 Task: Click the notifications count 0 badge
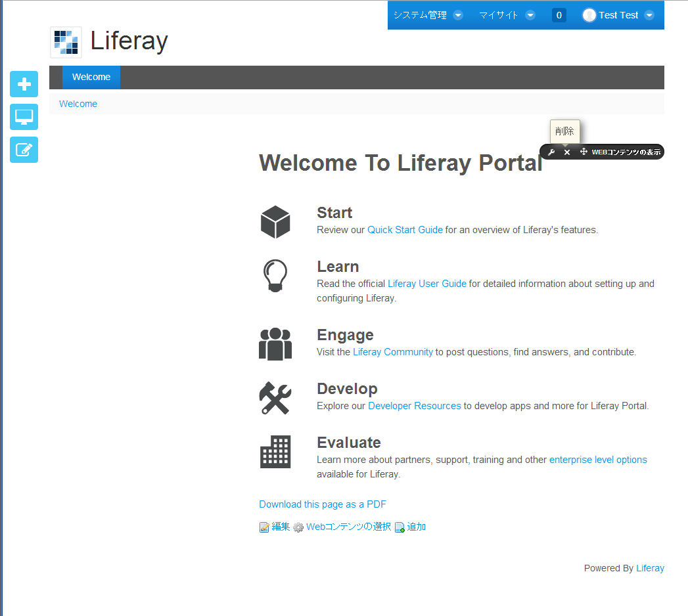tap(559, 15)
